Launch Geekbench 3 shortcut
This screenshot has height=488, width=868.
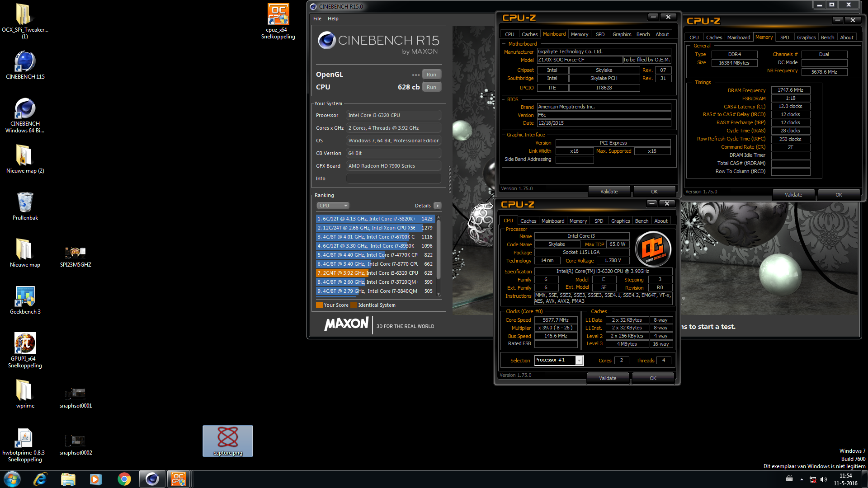click(x=25, y=300)
